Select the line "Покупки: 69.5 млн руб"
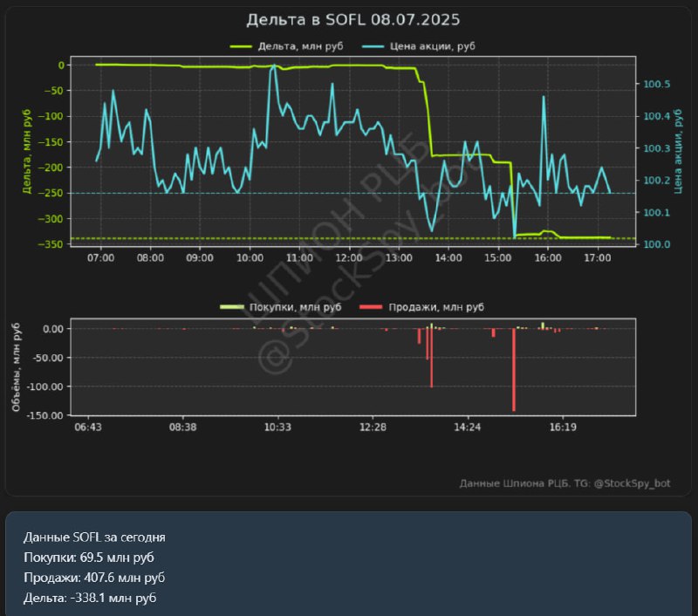 89,558
